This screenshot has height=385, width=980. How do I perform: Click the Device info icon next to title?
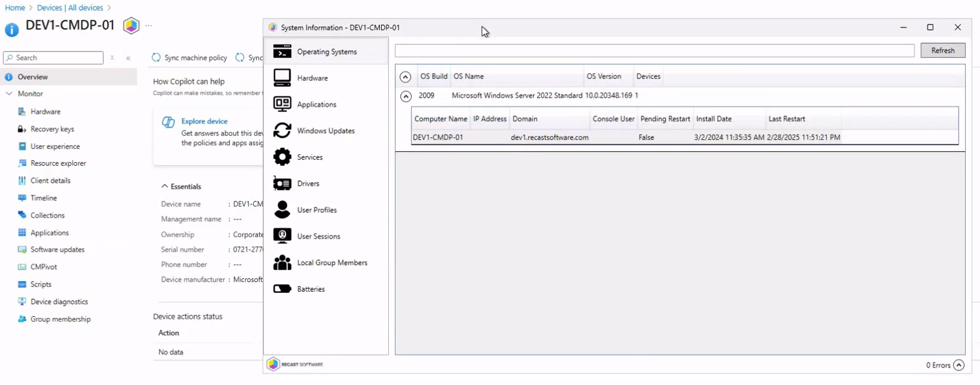pyautogui.click(x=11, y=29)
